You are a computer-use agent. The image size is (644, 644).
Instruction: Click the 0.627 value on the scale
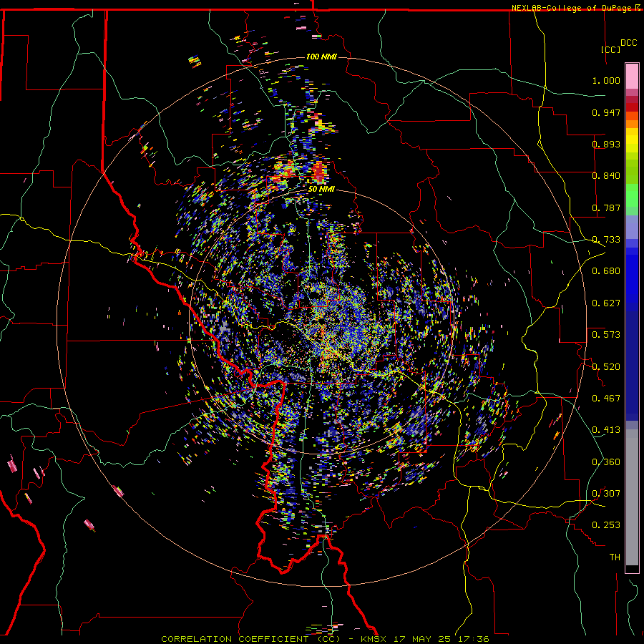click(606, 303)
